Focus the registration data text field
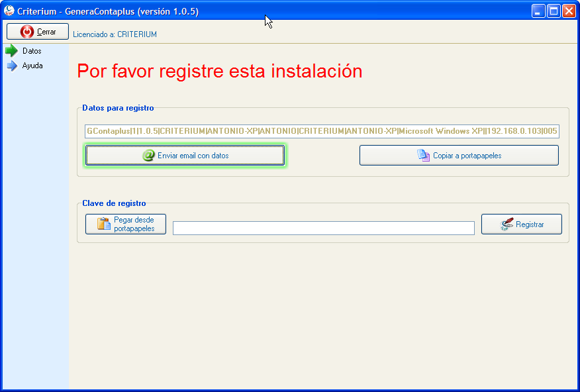This screenshot has height=392, width=580. 322,131
